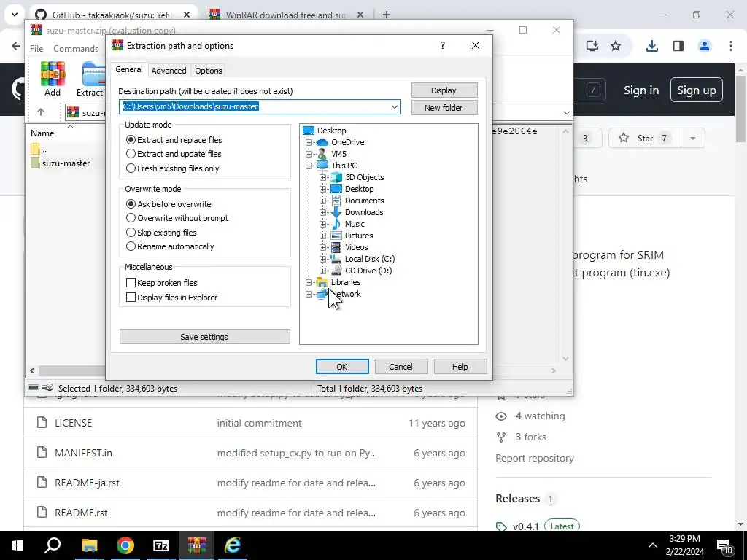Open WinRAR Commands menu
Viewport: 747px width, 560px height.
click(76, 49)
